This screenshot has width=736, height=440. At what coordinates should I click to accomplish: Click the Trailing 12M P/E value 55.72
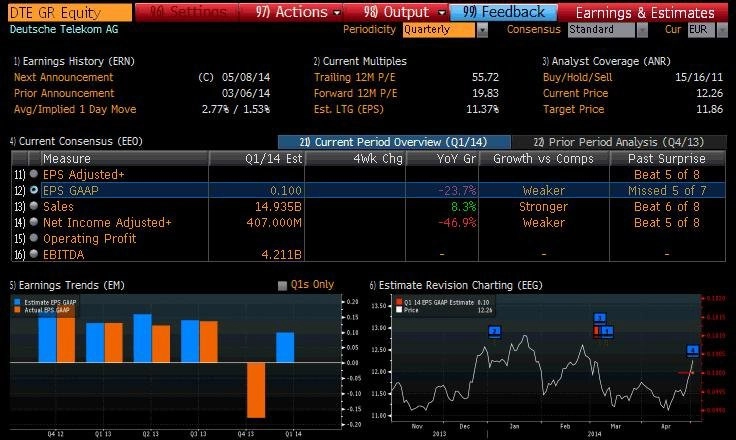pos(485,77)
